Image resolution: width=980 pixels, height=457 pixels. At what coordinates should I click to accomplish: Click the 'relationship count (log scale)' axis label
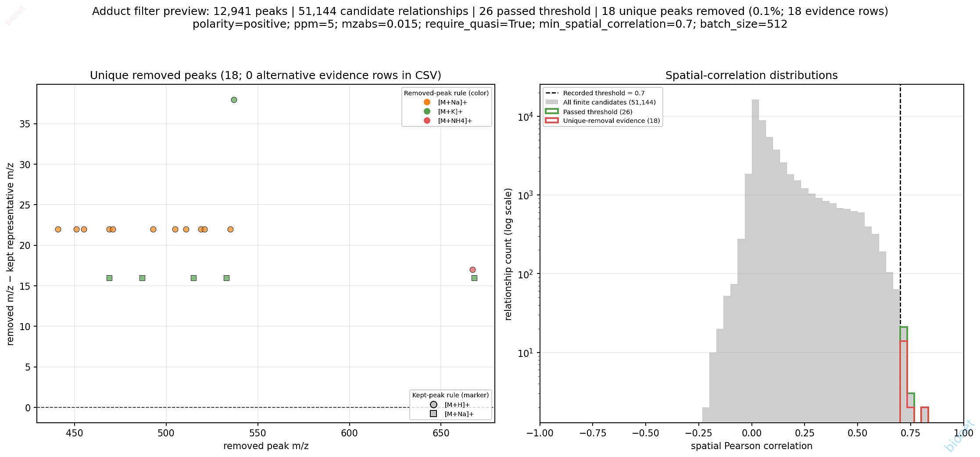click(508, 254)
